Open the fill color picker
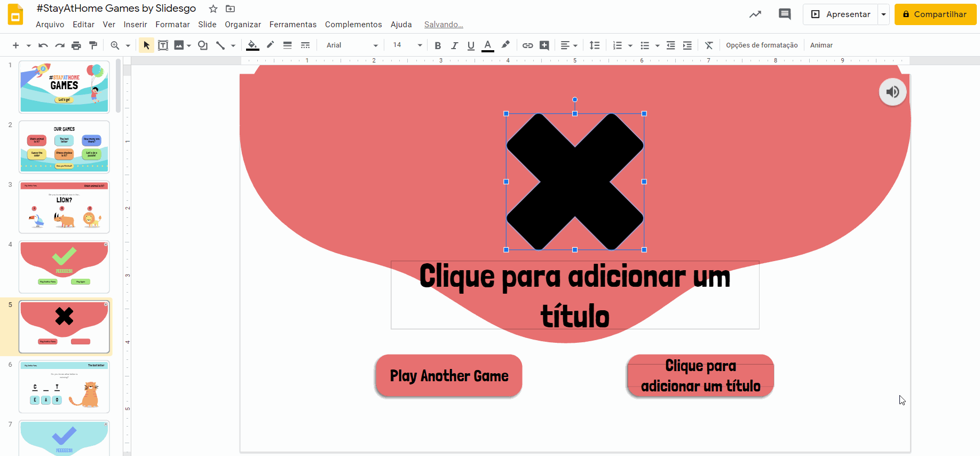980x456 pixels. [x=253, y=45]
